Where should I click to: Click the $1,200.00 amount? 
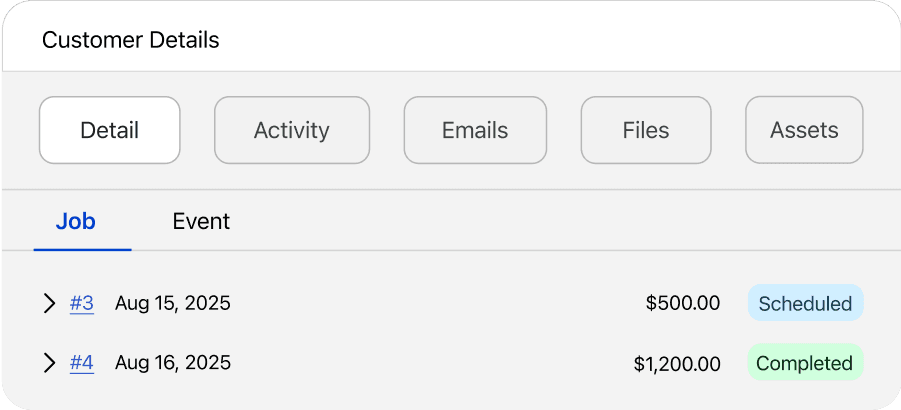677,363
